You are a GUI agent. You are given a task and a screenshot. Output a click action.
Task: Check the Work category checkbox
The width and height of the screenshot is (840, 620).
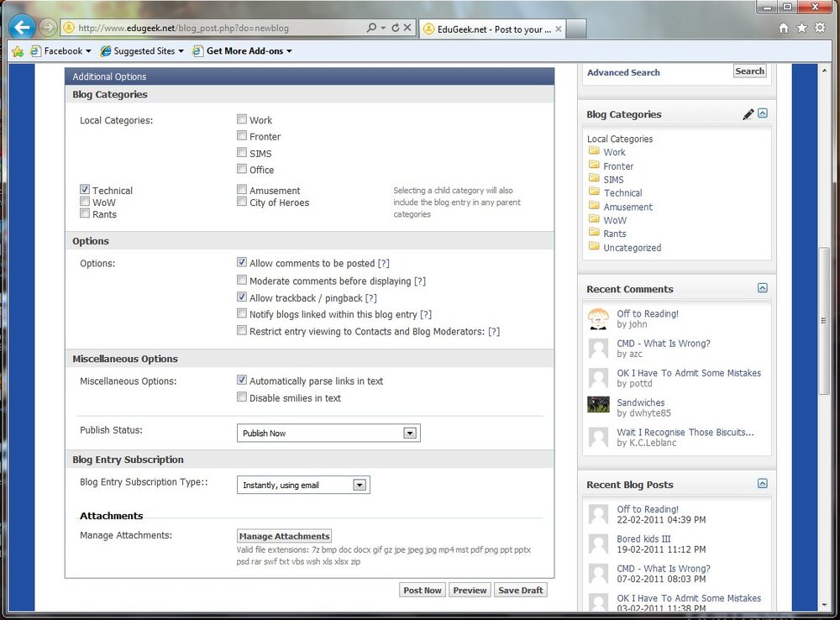(242, 119)
